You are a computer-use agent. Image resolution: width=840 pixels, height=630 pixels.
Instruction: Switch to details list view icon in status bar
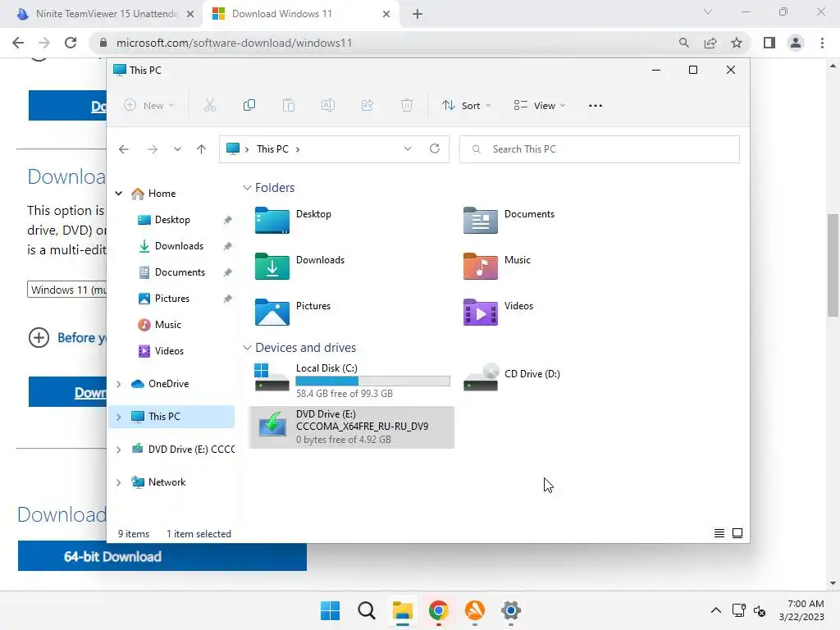(x=719, y=533)
